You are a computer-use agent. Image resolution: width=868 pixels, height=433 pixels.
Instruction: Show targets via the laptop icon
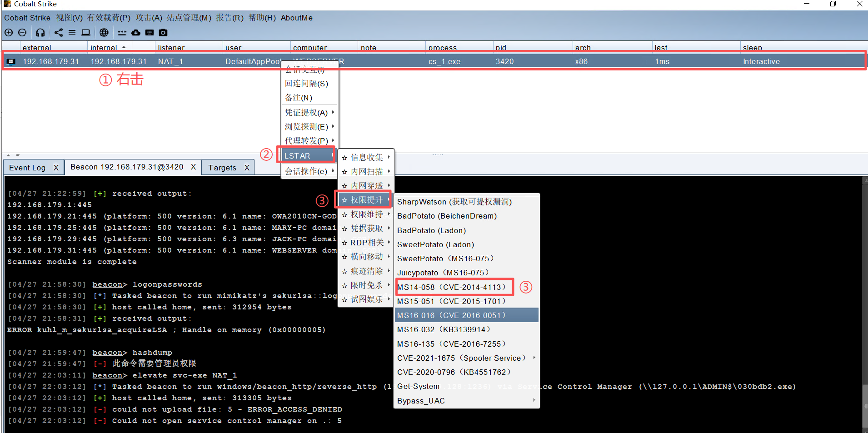(x=86, y=33)
